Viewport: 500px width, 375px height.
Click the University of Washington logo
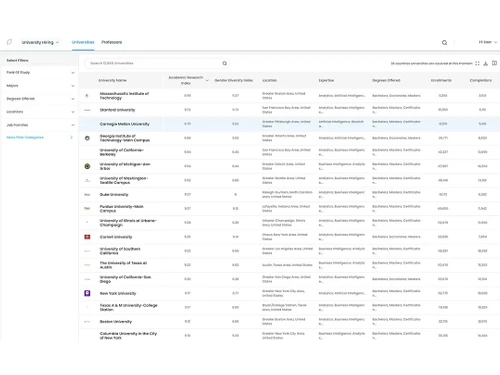tap(87, 180)
